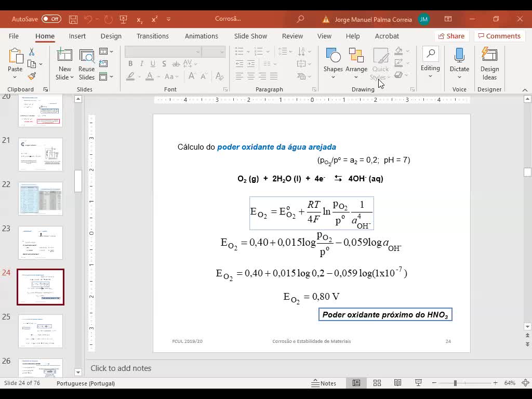Start Slide Show from status bar
The width and height of the screenshot is (532, 399).
(418, 383)
